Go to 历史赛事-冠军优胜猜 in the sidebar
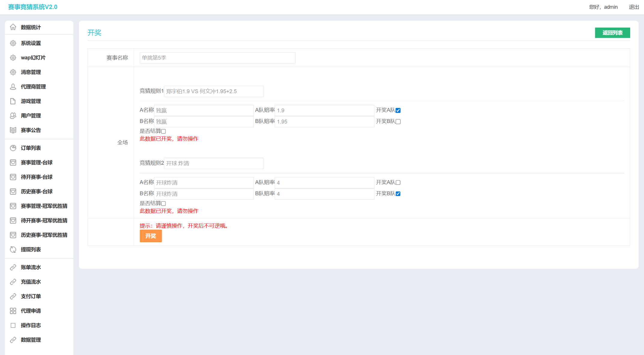The width and height of the screenshot is (644, 355). pyautogui.click(x=44, y=235)
